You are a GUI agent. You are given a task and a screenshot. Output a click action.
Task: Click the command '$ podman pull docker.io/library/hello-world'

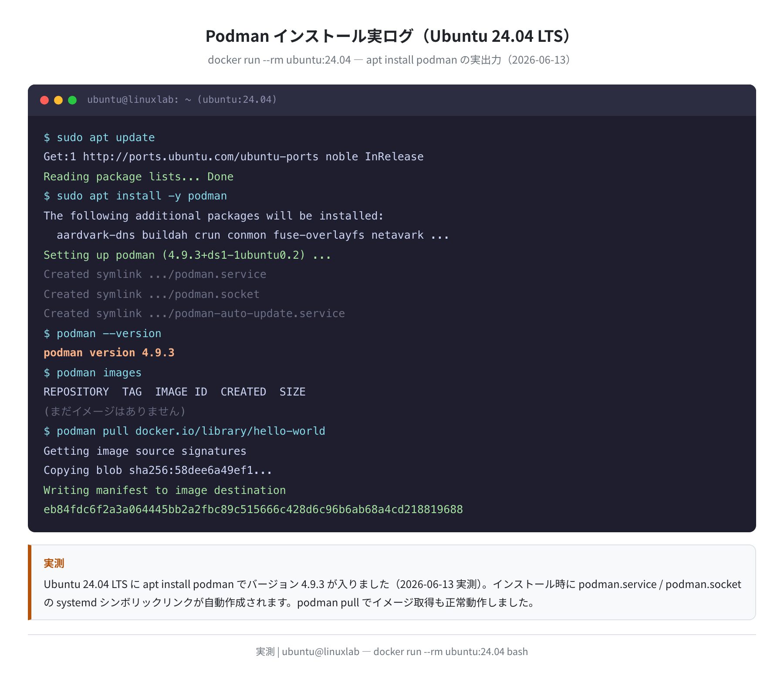click(x=185, y=431)
